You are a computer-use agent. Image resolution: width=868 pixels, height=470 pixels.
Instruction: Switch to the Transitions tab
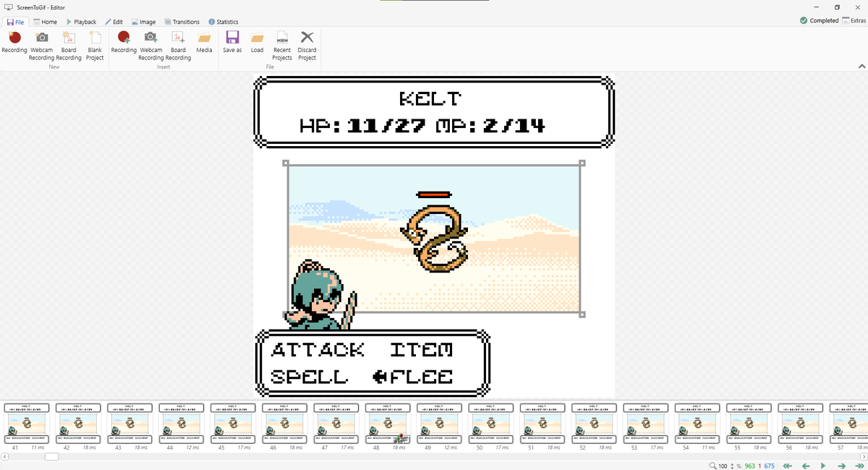[x=182, y=22]
